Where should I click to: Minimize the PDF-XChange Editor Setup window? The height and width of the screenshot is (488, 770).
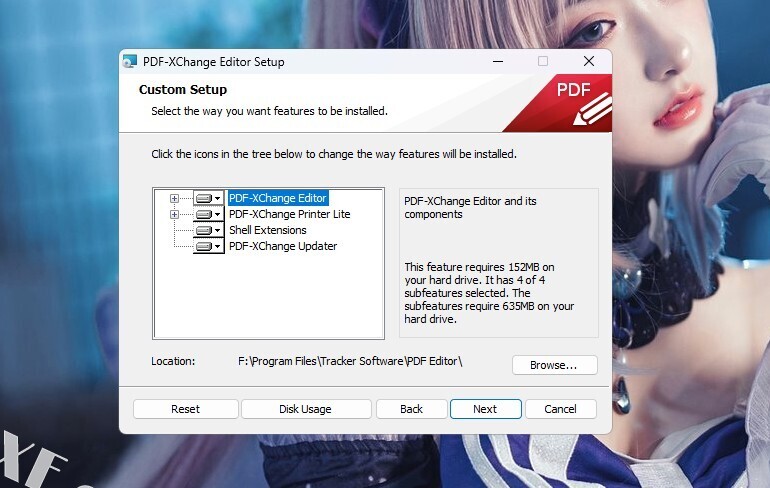point(498,61)
